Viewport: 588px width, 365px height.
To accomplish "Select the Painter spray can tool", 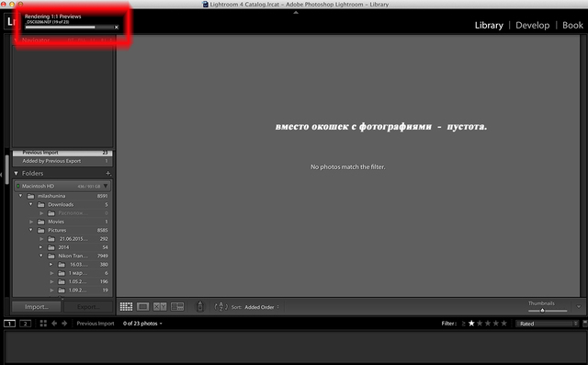I will (x=200, y=306).
